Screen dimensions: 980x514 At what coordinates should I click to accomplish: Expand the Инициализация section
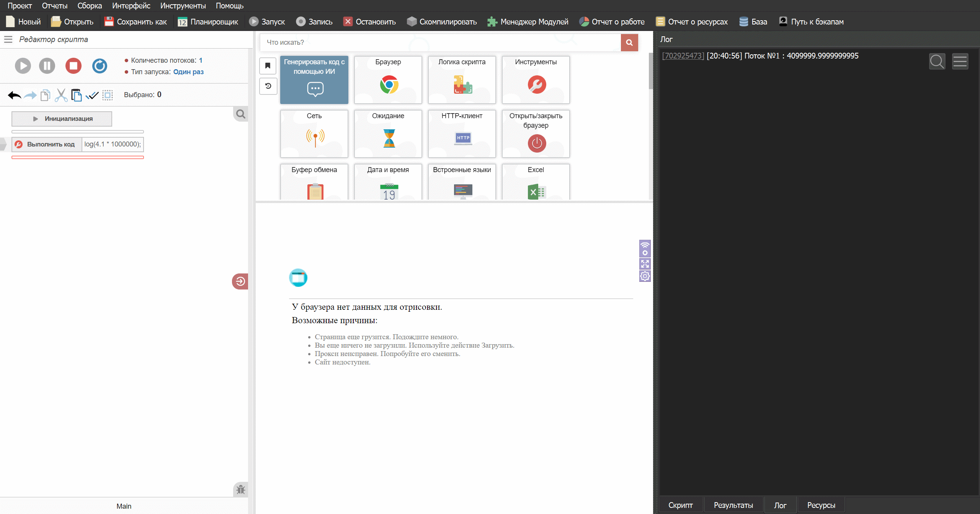pos(62,119)
